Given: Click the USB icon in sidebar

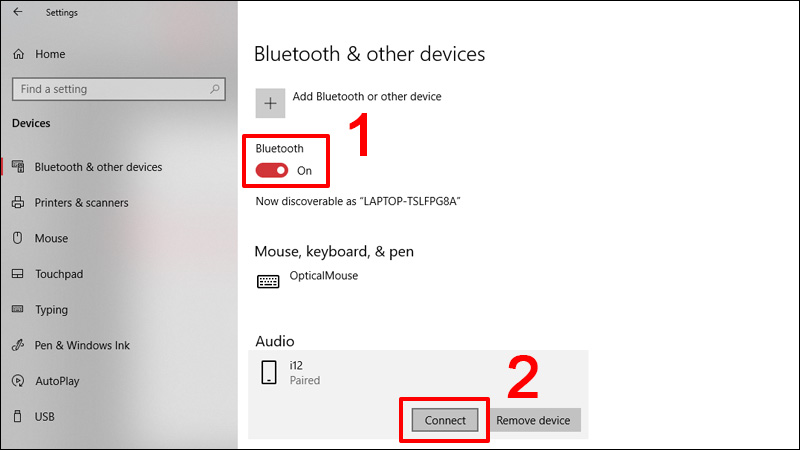Looking at the screenshot, I should point(18,417).
